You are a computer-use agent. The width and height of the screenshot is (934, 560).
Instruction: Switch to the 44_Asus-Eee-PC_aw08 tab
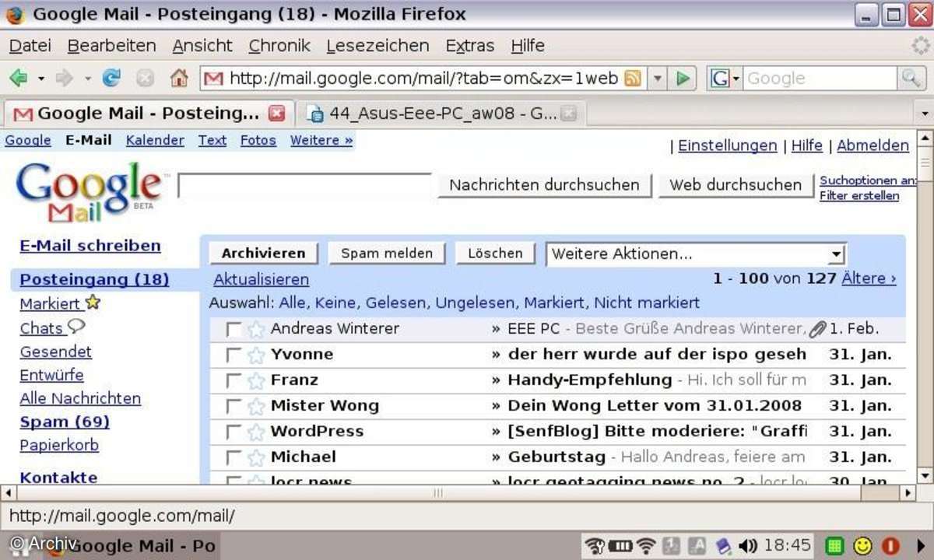441,114
